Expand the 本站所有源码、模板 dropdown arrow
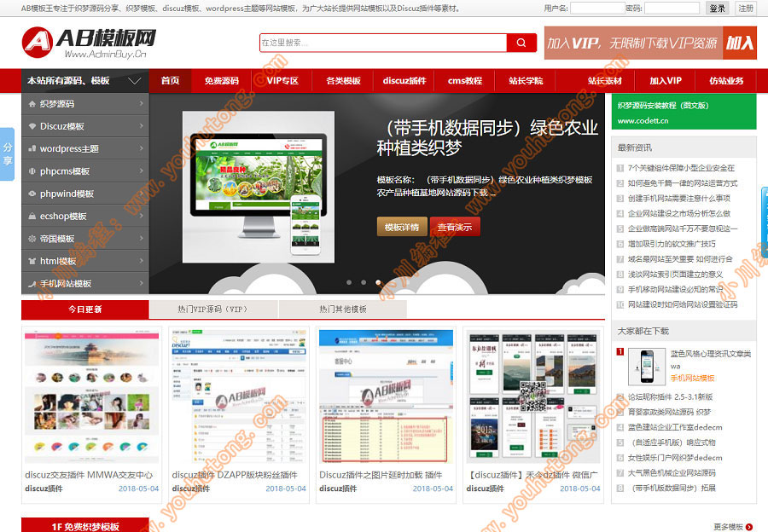Screen dimensions: 768x532 (135, 81)
